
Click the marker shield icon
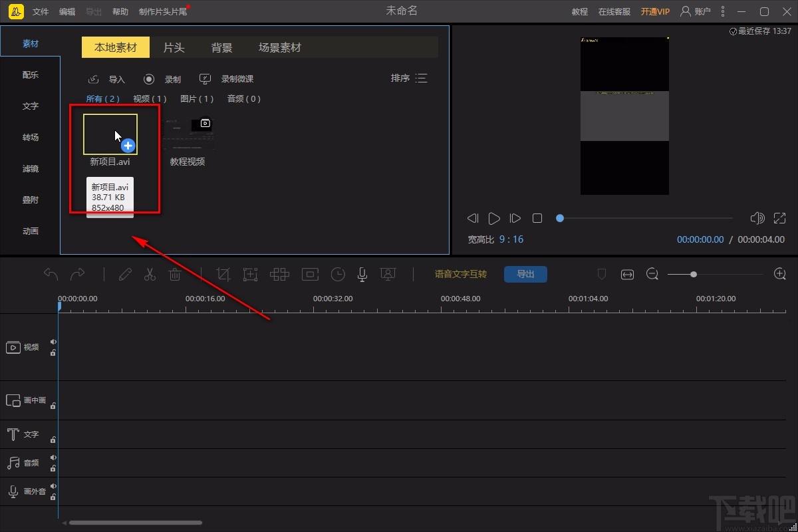(x=602, y=274)
